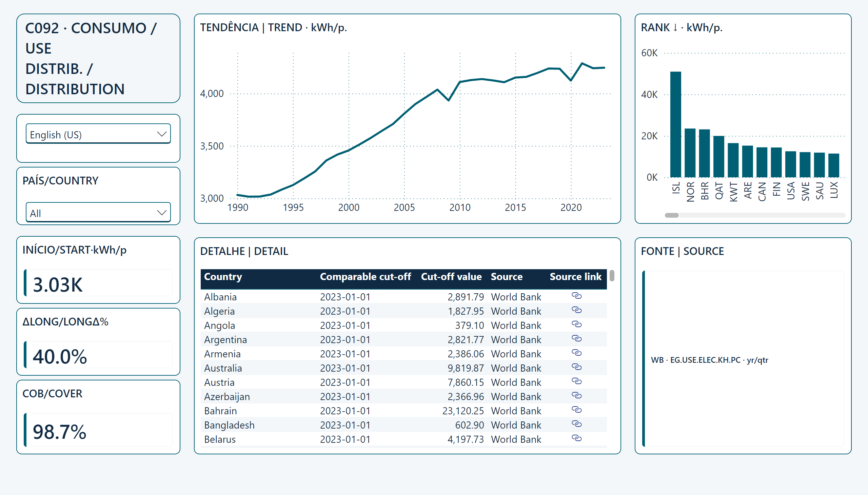
Task: Select the LUX bar in rank chart
Action: [x=834, y=165]
